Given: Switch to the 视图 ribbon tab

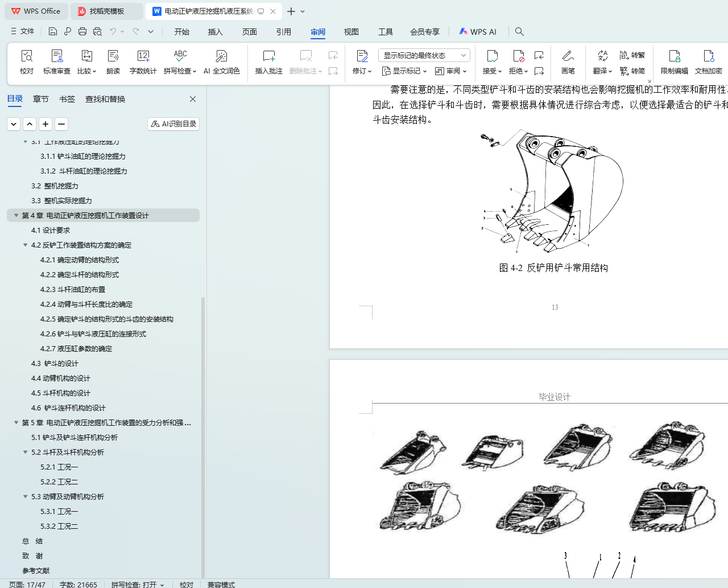Looking at the screenshot, I should pyautogui.click(x=351, y=32).
